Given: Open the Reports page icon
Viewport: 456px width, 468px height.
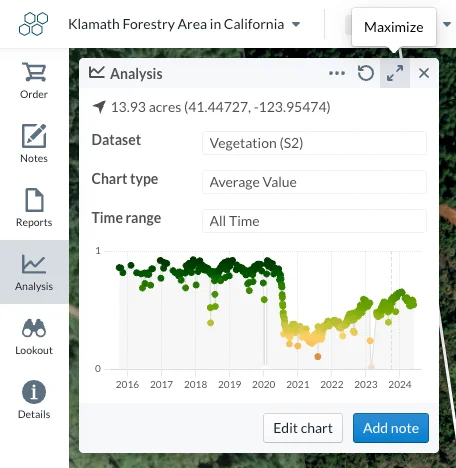Looking at the screenshot, I should [34, 200].
